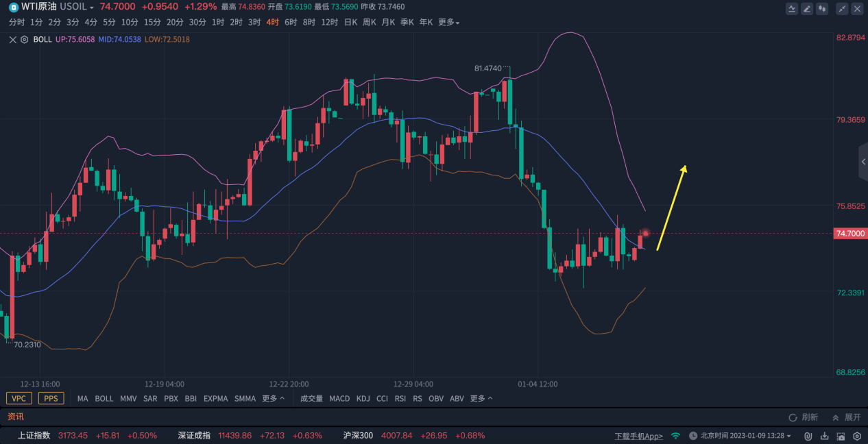
Task: Show the MACD sub-indicator
Action: [x=339, y=398]
